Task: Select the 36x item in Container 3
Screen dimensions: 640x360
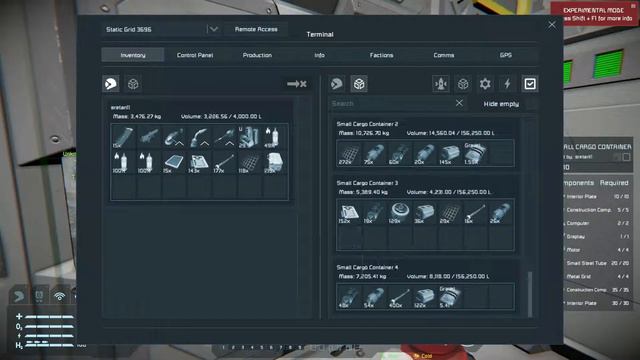Action: coord(425,213)
